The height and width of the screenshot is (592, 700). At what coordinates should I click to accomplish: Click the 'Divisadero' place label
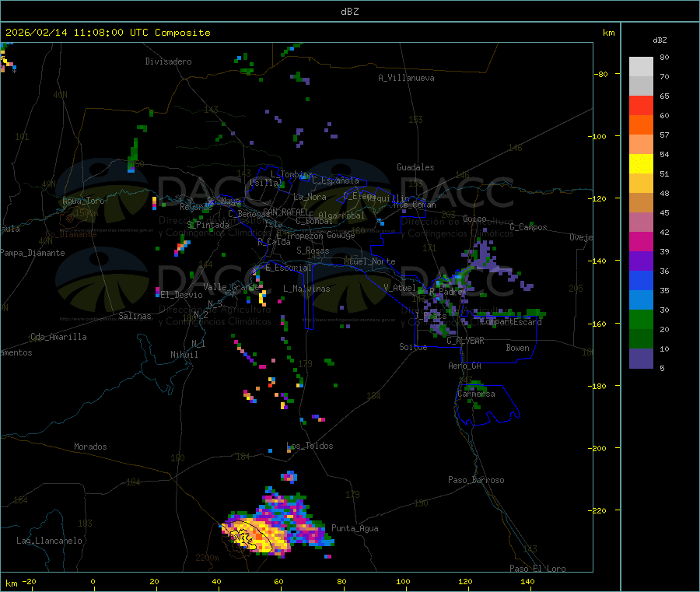pyautogui.click(x=168, y=61)
